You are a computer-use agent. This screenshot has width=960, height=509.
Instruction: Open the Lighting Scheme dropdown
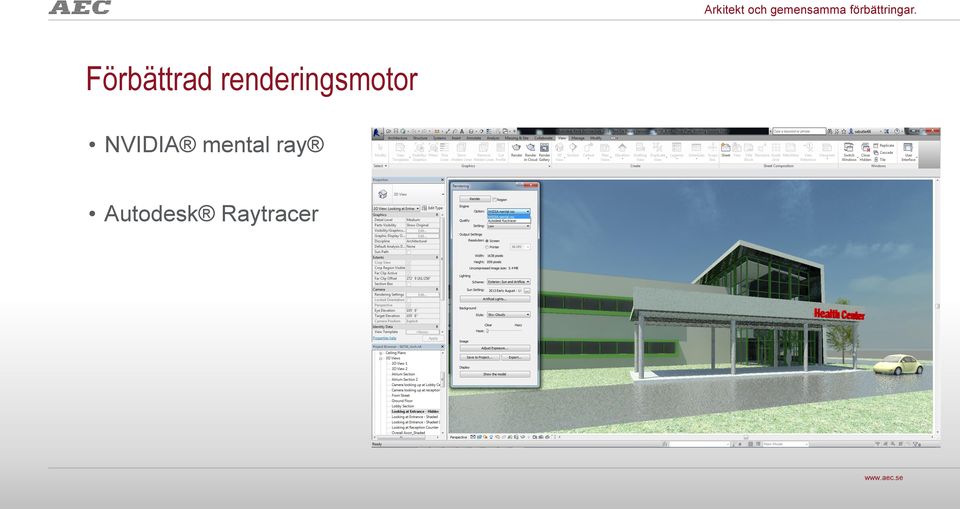pos(508,282)
